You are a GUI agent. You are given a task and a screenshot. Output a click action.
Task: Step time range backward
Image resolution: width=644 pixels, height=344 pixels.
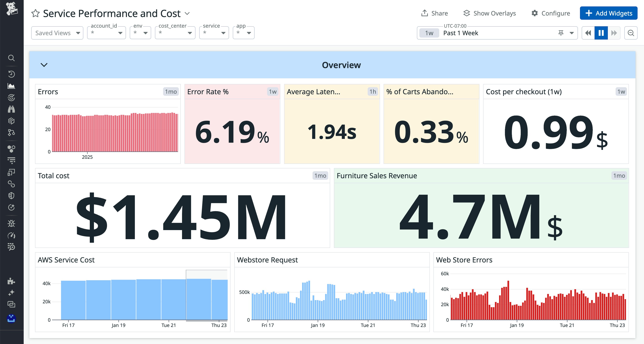pyautogui.click(x=588, y=33)
